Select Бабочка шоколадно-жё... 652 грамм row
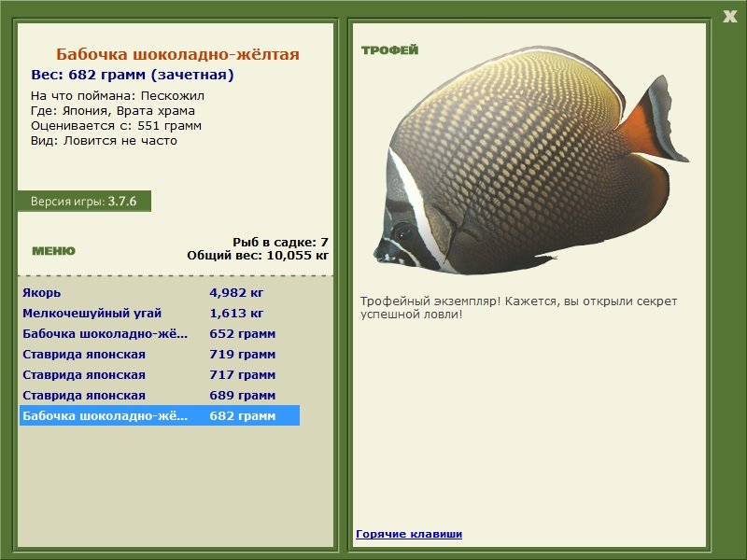Image resolution: width=747 pixels, height=560 pixels. tap(159, 333)
